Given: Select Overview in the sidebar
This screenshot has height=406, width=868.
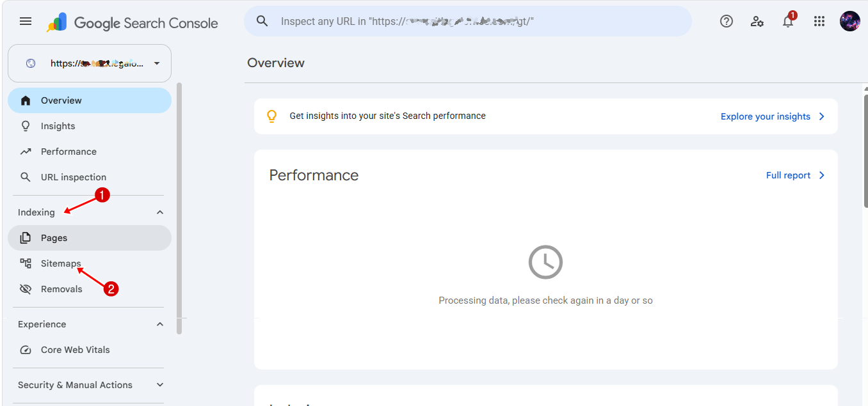Looking at the screenshot, I should tap(90, 100).
